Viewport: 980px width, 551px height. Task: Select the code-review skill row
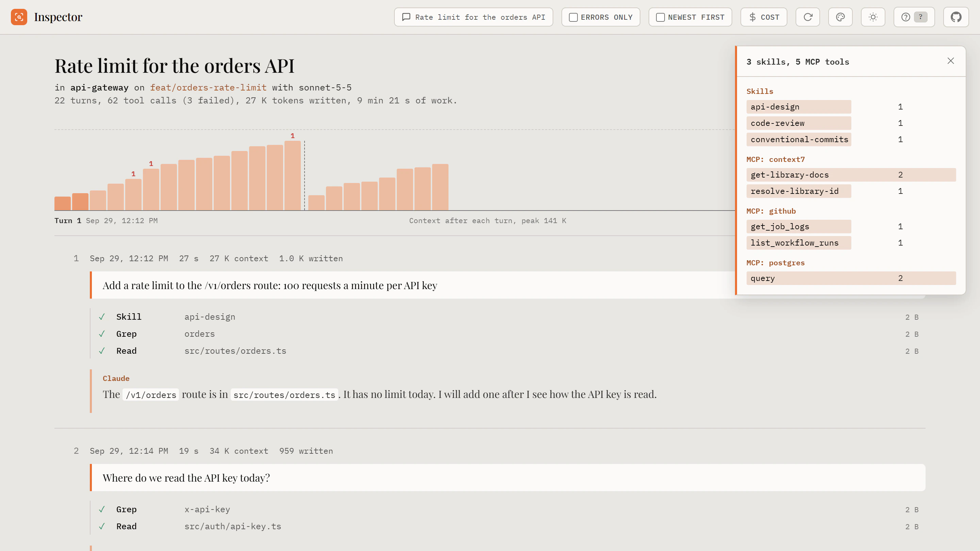pos(851,123)
